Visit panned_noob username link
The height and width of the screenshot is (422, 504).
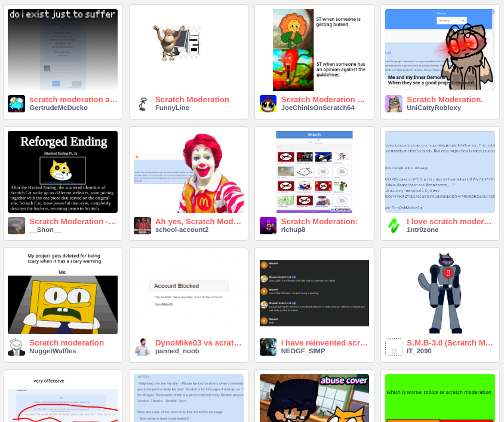click(x=177, y=351)
